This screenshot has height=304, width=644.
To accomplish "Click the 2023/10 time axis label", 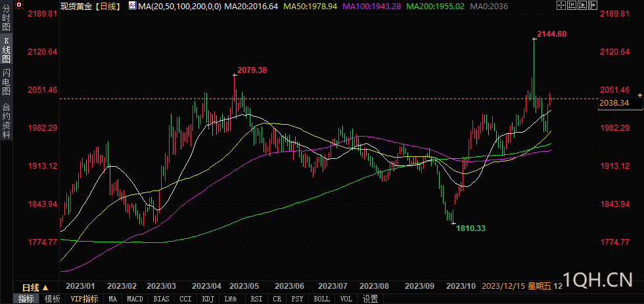I will (461, 286).
